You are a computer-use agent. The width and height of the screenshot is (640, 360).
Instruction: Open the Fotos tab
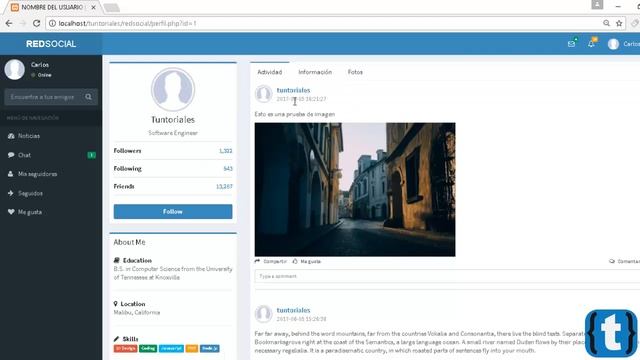[355, 72]
